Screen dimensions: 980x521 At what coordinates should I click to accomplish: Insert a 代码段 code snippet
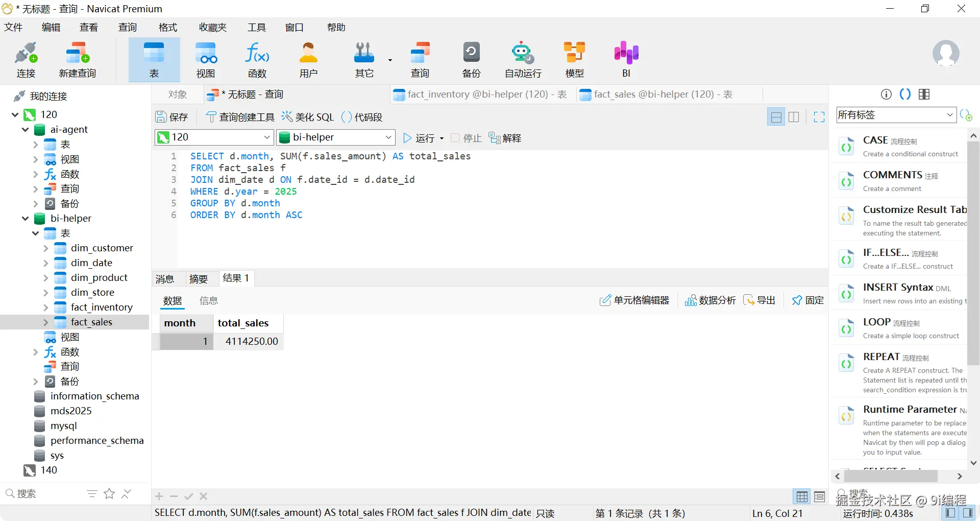click(361, 117)
